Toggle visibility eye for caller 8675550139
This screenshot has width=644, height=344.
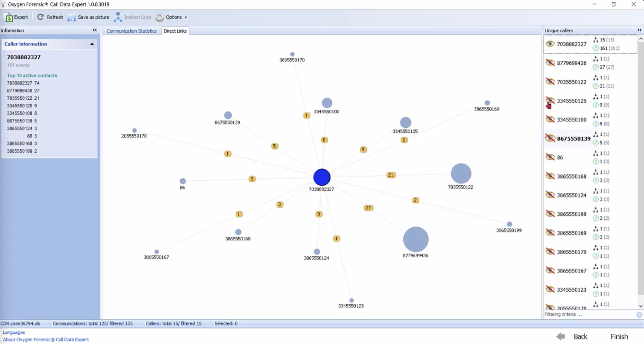coord(550,138)
